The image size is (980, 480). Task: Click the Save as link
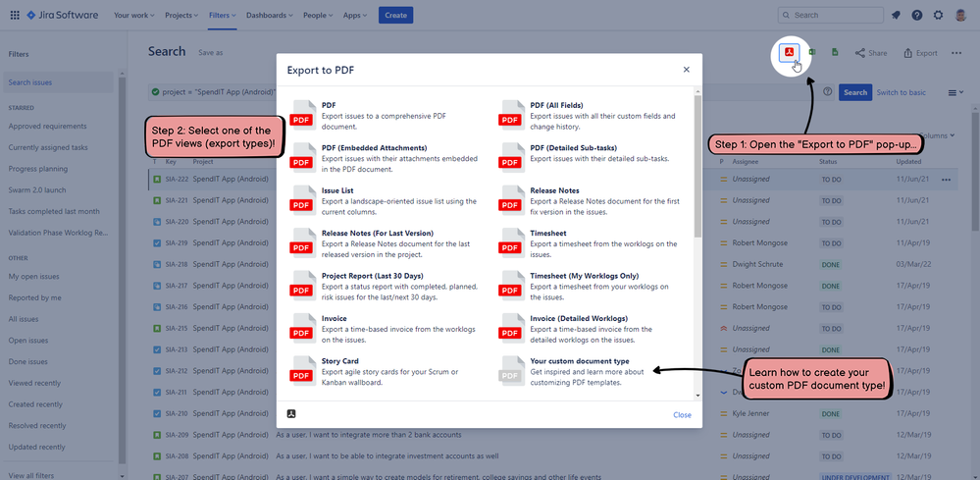coord(211,52)
